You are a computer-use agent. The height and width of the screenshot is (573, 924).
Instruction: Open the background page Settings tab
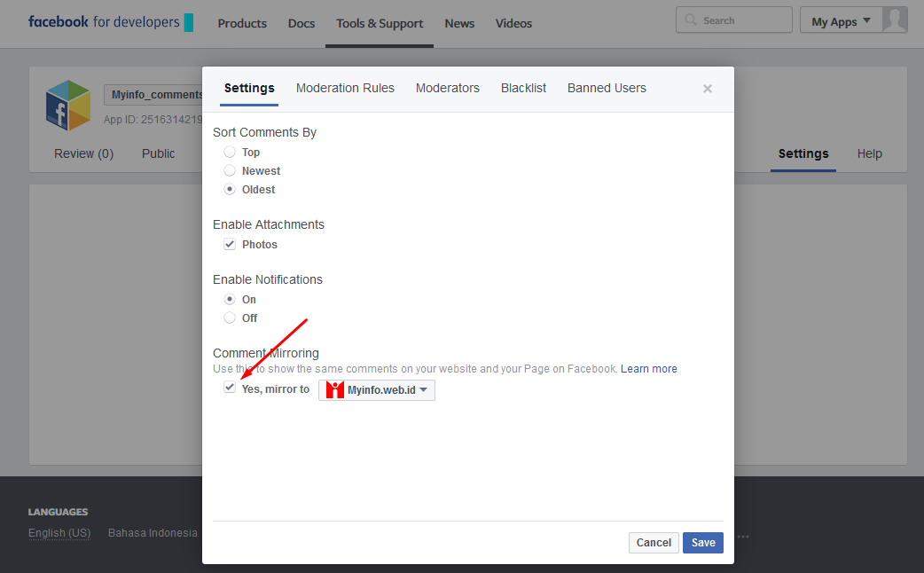click(803, 153)
